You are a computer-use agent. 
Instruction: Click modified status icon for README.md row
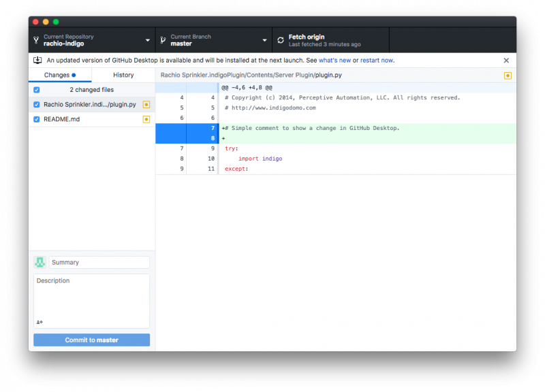(x=146, y=120)
